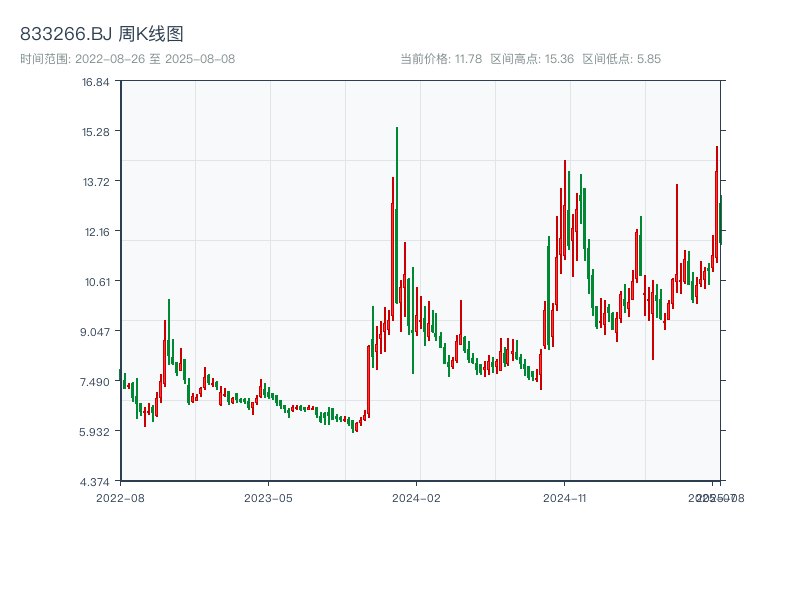The height and width of the screenshot is (600, 800).
Task: Click the tall red candle reaching near 13.72 in late 2024
Action: click(565, 209)
